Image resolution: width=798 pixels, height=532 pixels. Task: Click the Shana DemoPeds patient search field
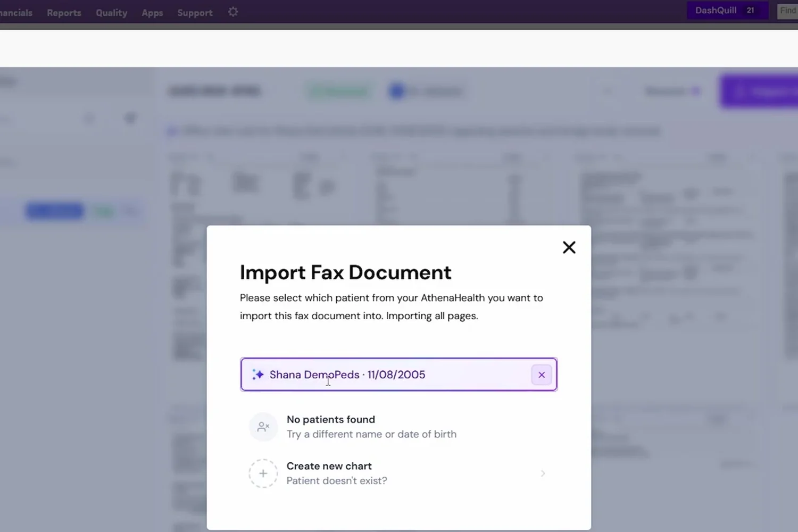(x=398, y=375)
